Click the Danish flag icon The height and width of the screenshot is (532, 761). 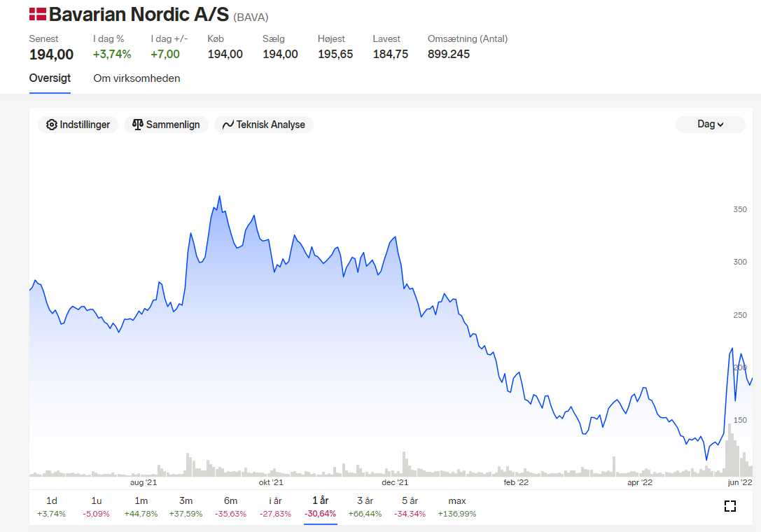tap(37, 14)
